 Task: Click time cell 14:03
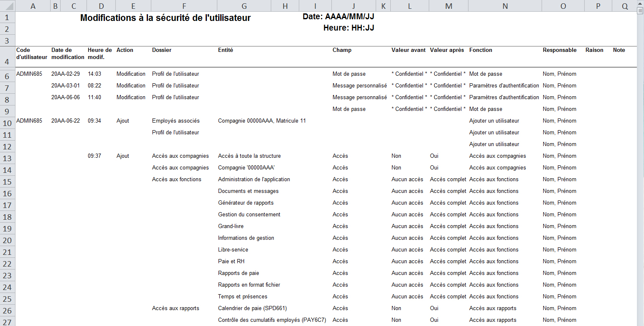94,74
